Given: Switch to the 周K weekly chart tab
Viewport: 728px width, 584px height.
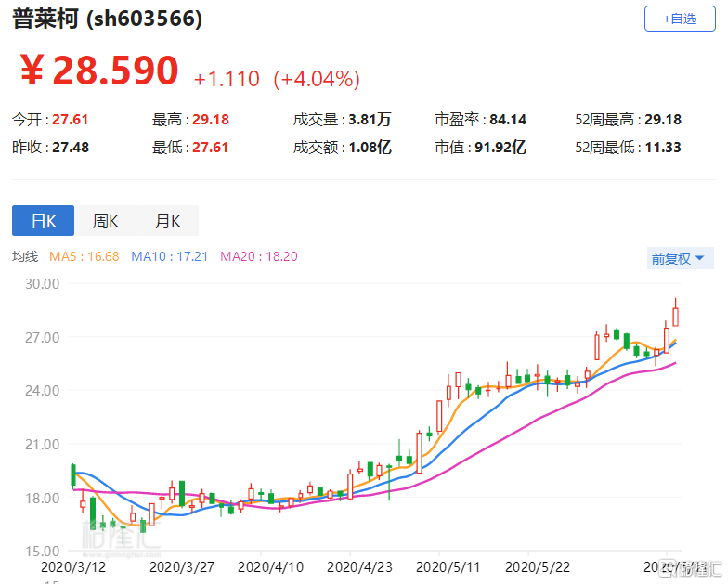Looking at the screenshot, I should coord(106,221).
